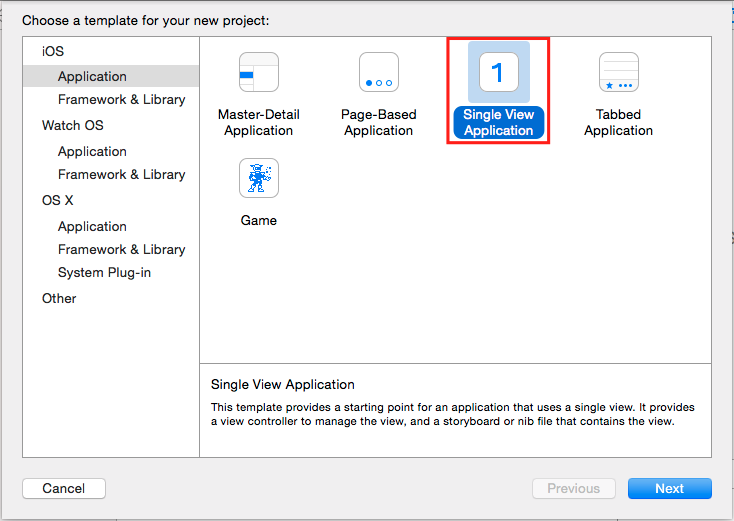Screen dimensions: 734x521
Task: Select Framework & Library under iOS
Action: click(x=122, y=100)
